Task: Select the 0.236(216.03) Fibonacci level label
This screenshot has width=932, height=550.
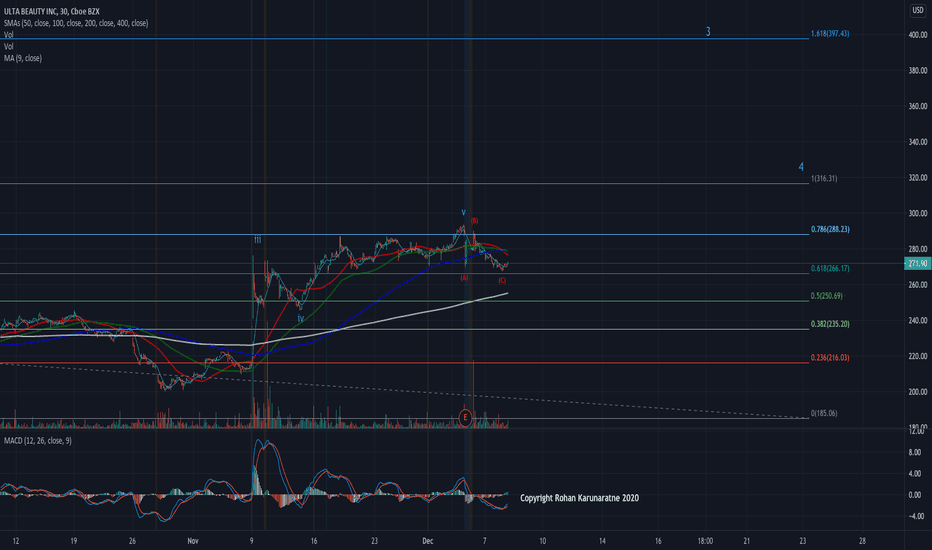Action: (830, 358)
